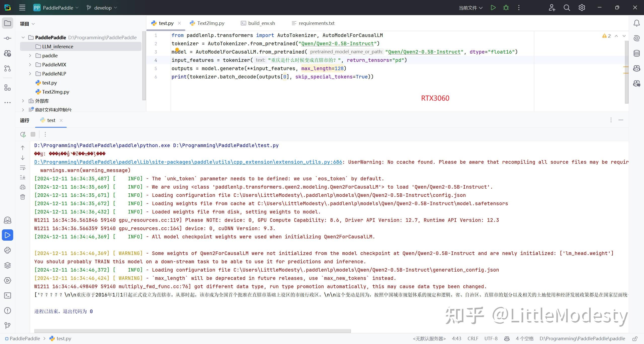Switch to the Text2Img.py editor tab
Viewport: 644px width, 344px height.
pos(211,23)
